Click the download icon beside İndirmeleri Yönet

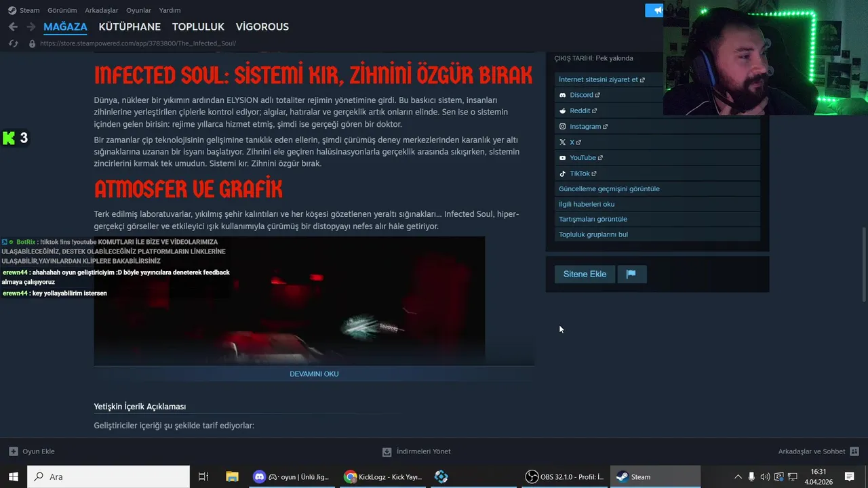tap(387, 451)
